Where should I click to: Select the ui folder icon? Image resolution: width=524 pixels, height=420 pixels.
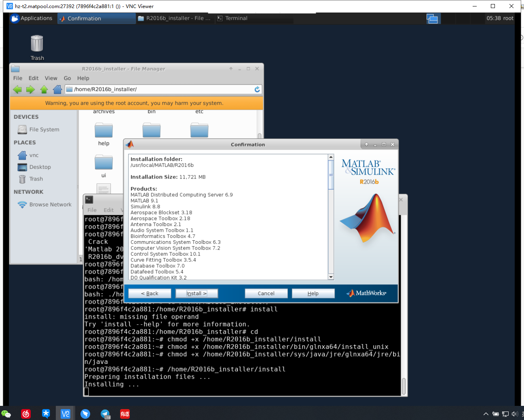tap(104, 162)
